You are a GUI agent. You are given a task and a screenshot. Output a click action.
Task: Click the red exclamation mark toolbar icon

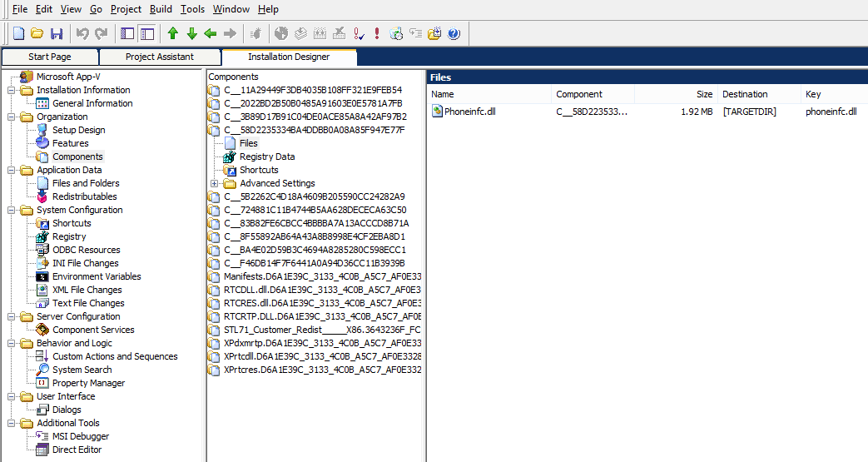pyautogui.click(x=377, y=34)
